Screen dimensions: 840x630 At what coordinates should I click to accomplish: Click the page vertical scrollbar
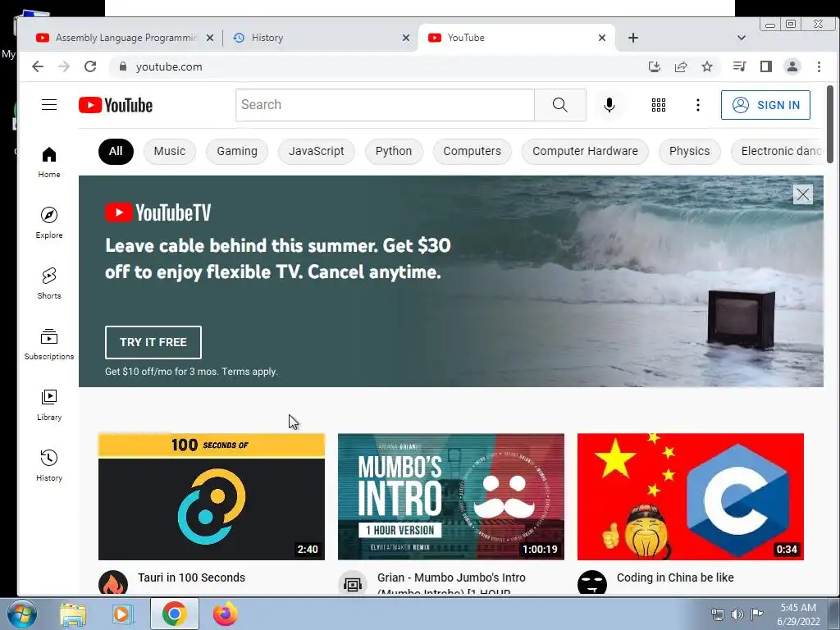tap(830, 123)
